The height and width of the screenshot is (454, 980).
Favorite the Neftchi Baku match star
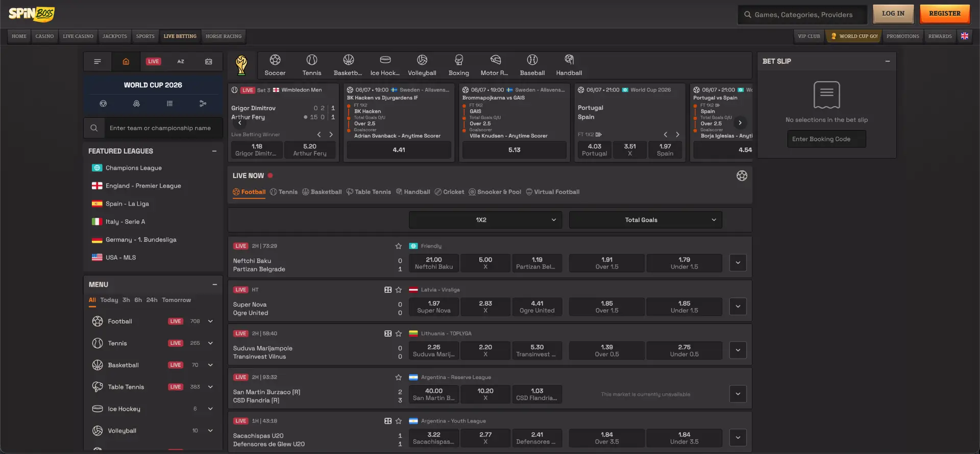click(399, 246)
